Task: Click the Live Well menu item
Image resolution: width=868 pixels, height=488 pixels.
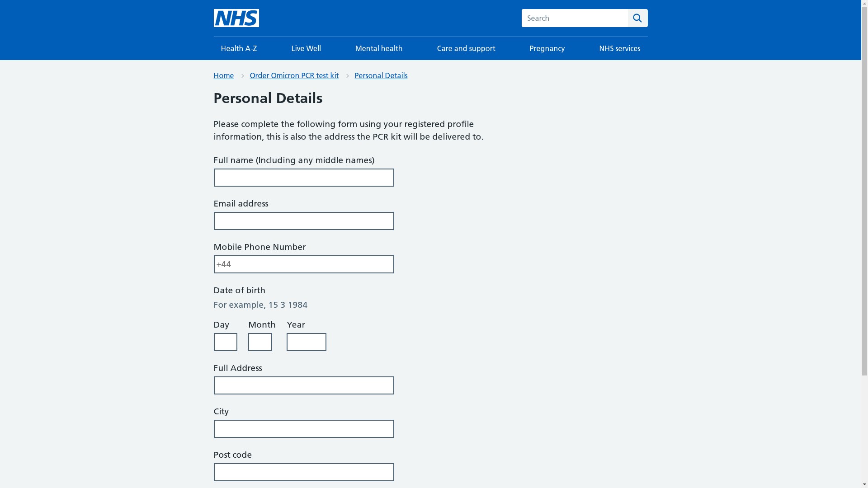Action: (x=306, y=47)
